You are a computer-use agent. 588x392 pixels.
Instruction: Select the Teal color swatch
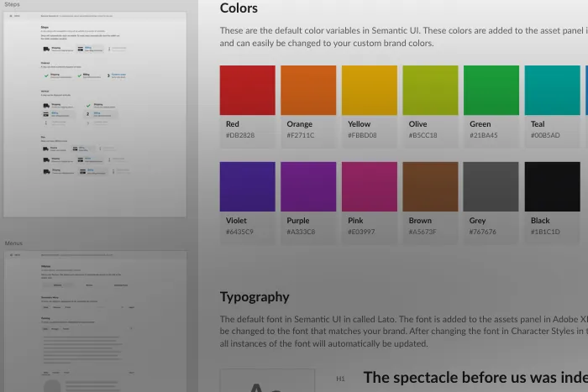[553, 91]
